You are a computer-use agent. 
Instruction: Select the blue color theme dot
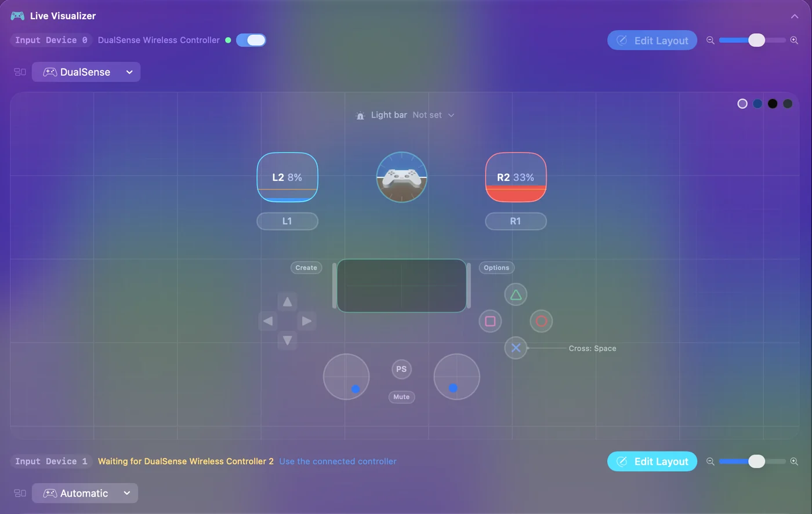(x=757, y=104)
